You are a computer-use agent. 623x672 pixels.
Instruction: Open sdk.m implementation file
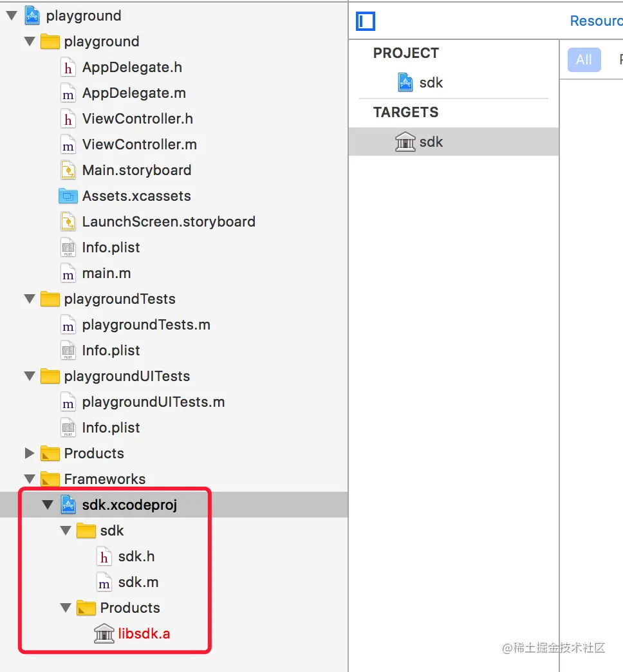pos(138,582)
